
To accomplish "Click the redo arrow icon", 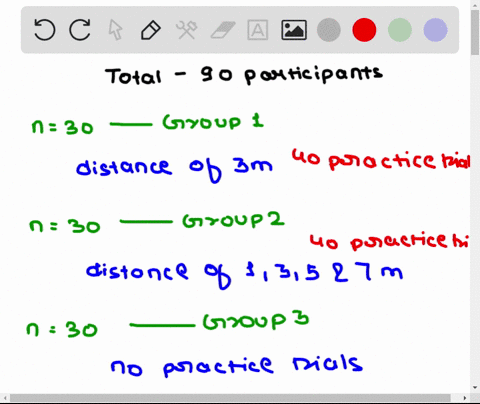I will [80, 30].
